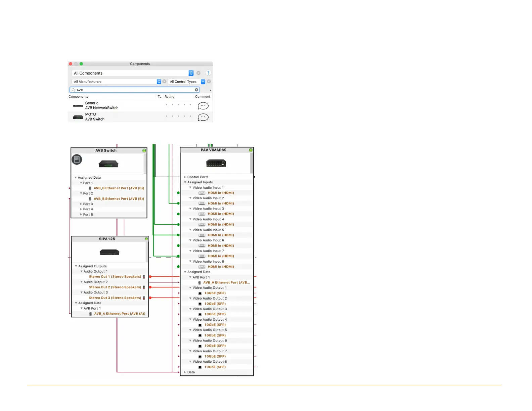The image size is (532, 411).
Task: Select HDMI In under Video Audio Input 6
Action: coord(221,246)
